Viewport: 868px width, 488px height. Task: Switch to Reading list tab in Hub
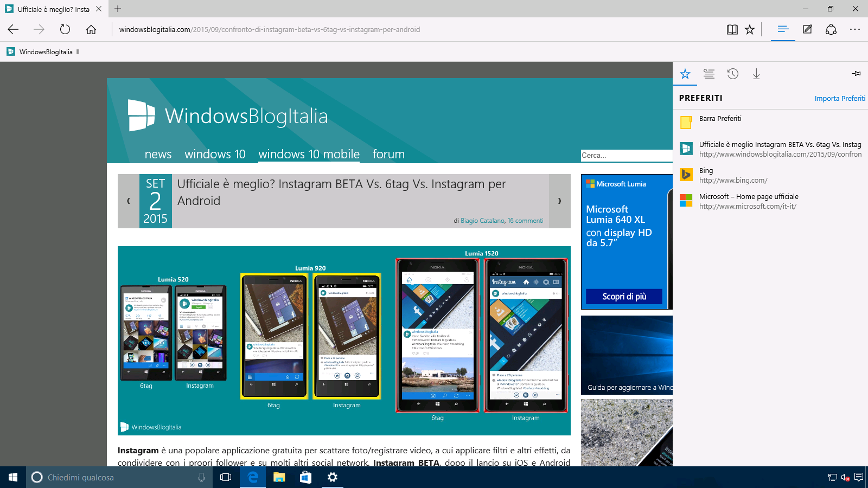(x=709, y=74)
